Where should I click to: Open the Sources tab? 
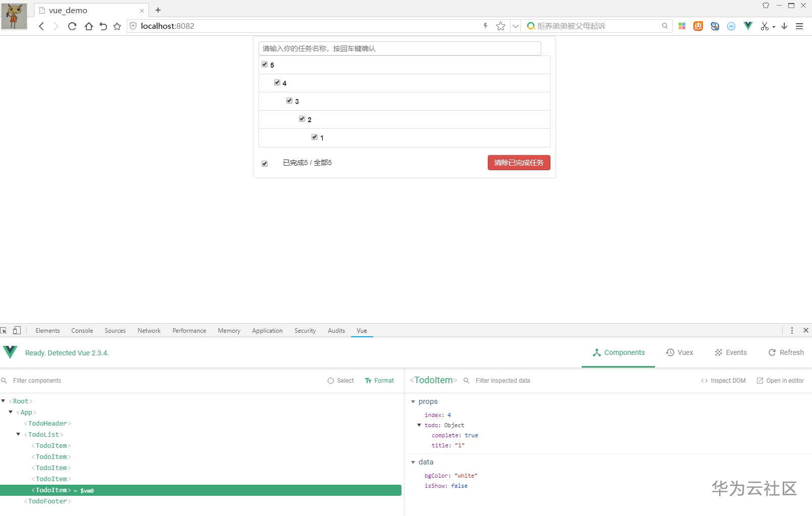pyautogui.click(x=115, y=331)
